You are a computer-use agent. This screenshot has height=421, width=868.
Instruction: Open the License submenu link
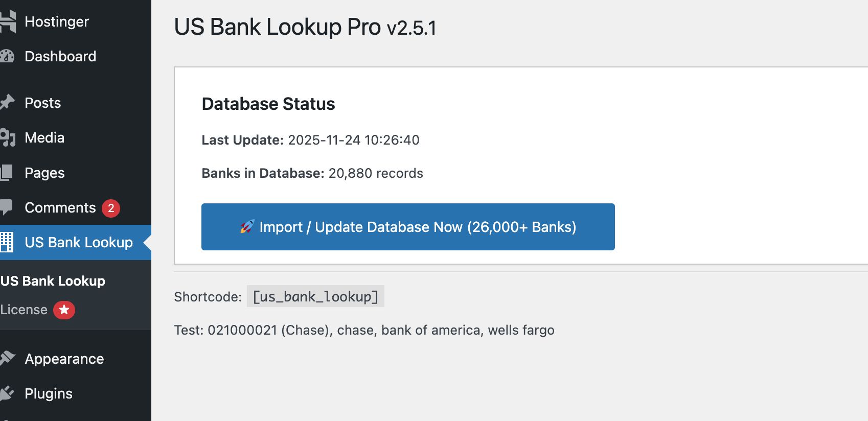tap(24, 310)
